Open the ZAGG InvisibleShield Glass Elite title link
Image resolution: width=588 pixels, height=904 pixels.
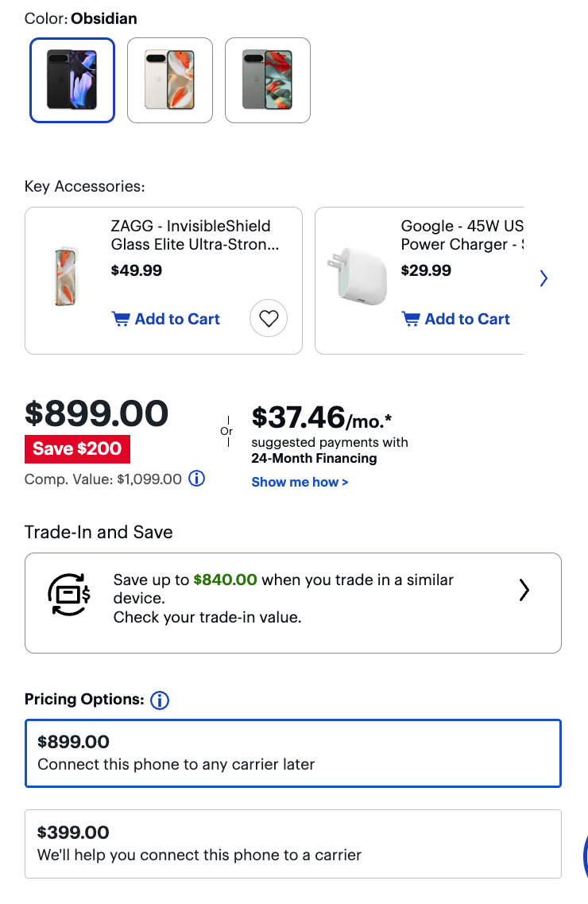point(195,235)
